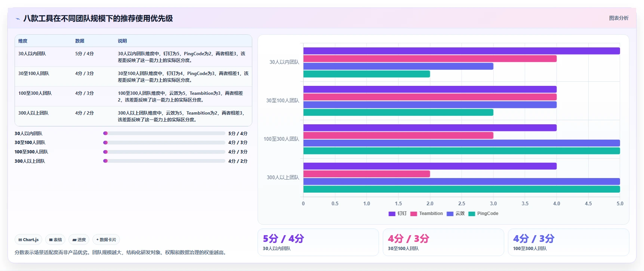644x271 pixels.
Task: Select the 300人以上团队 table row label
Action: tap(34, 113)
